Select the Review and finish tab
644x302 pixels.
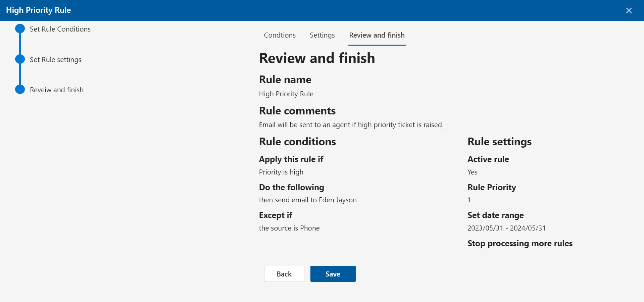click(x=377, y=35)
